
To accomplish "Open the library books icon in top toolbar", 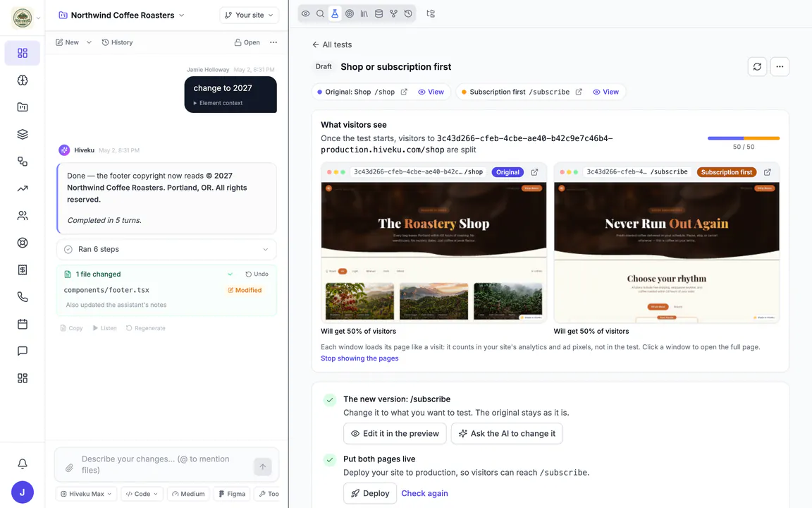I will [x=364, y=14].
